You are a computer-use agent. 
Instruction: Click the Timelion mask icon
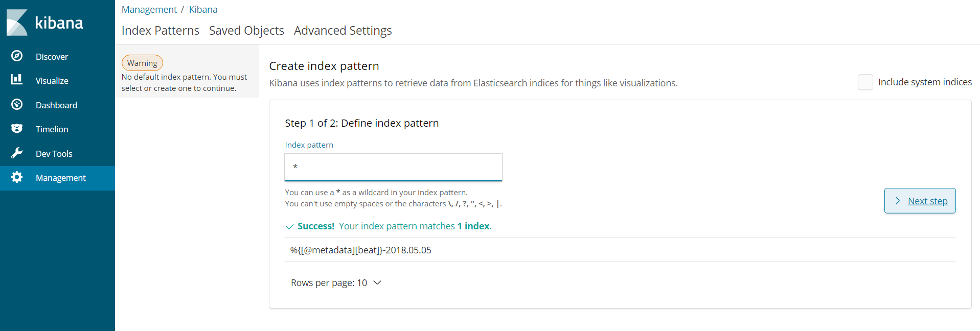click(x=17, y=128)
